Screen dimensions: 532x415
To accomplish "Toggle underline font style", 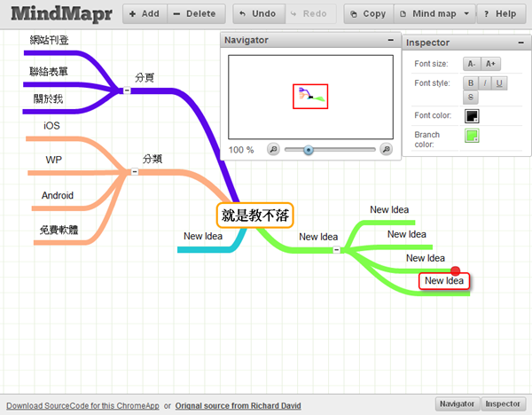I will point(499,83).
